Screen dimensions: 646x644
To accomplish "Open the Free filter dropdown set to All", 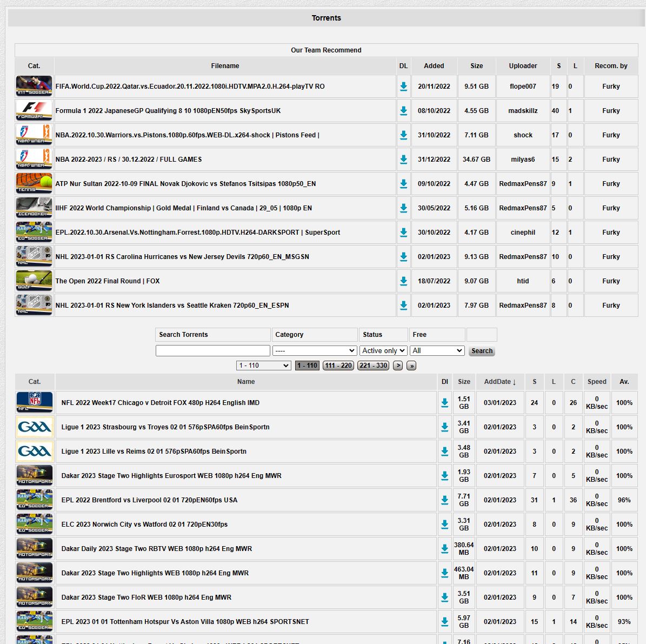I will tap(437, 351).
